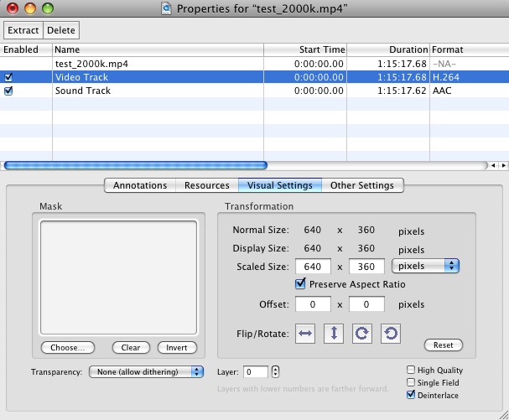This screenshot has width=509, height=420.
Task: Select the Visual Settings tab
Action: (280, 185)
